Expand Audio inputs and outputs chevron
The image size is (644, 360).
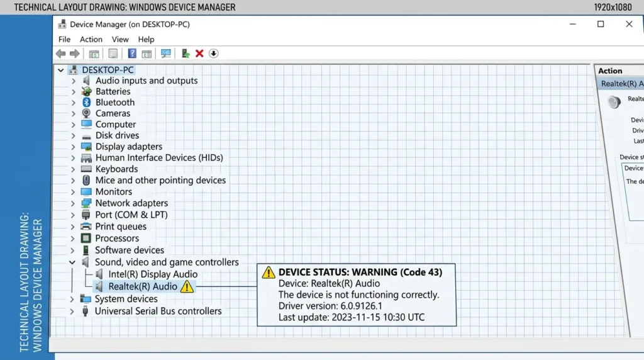[x=74, y=81]
